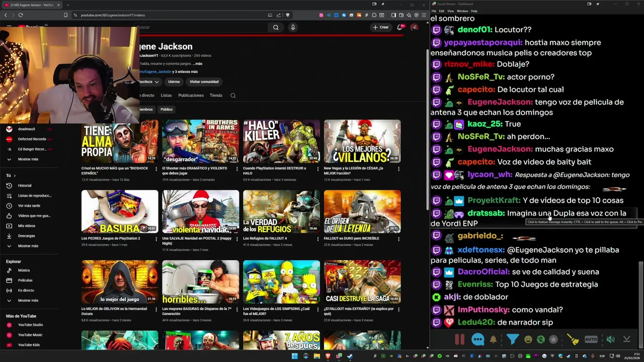
Task: Expand channel description with ...más
Action: [197, 64]
